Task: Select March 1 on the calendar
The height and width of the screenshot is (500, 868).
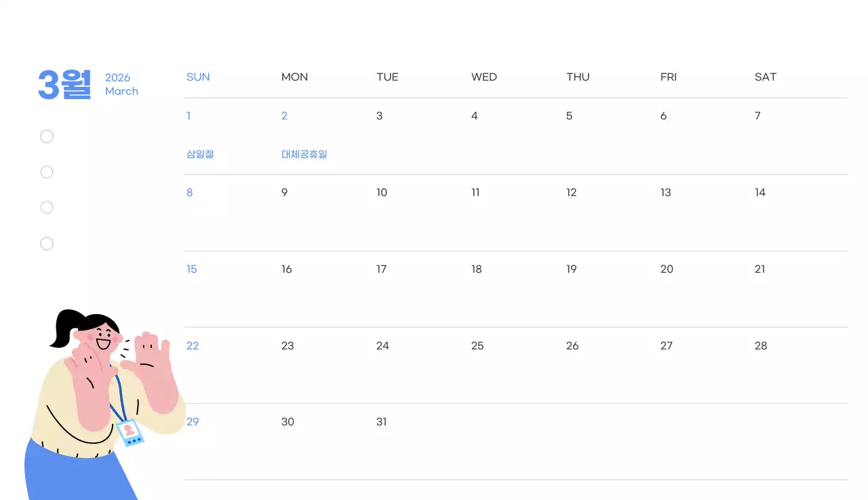Action: tap(189, 116)
